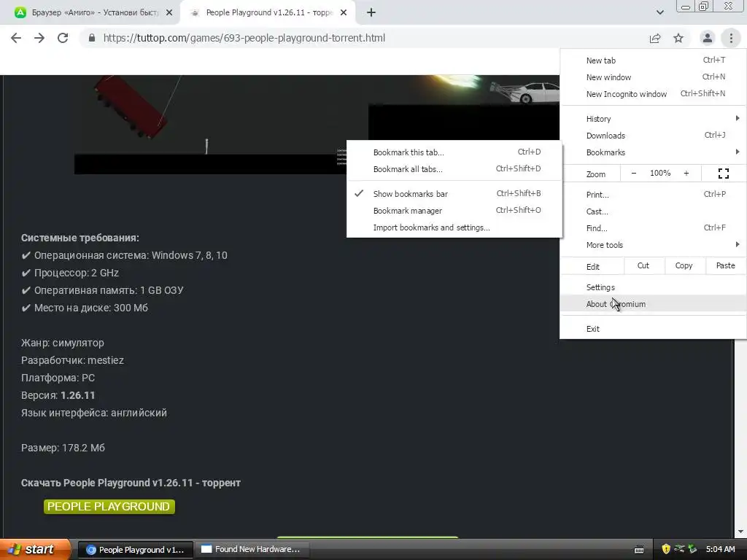
Task: Select About Chromium
Action: coord(653,304)
